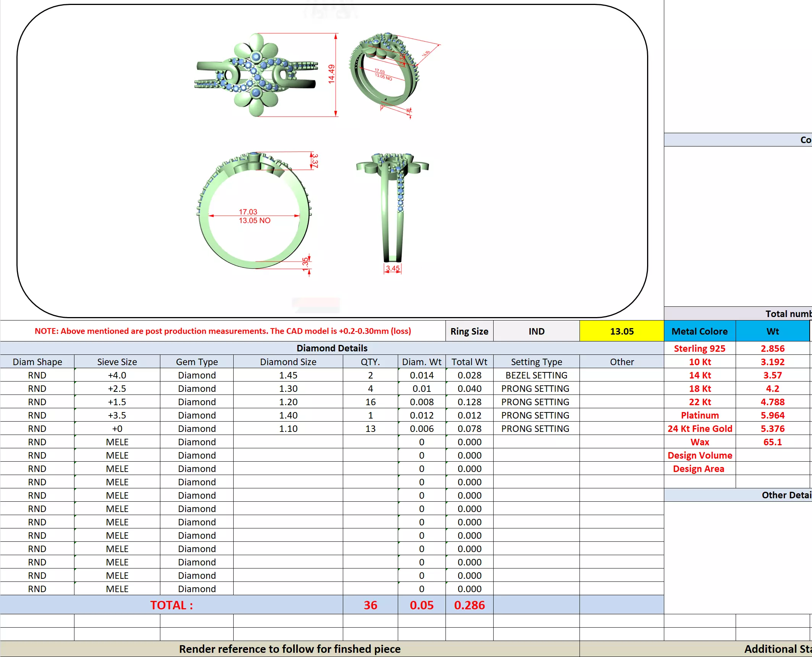The image size is (812, 657).
Task: Click the front-view ring circle render
Action: [254, 211]
